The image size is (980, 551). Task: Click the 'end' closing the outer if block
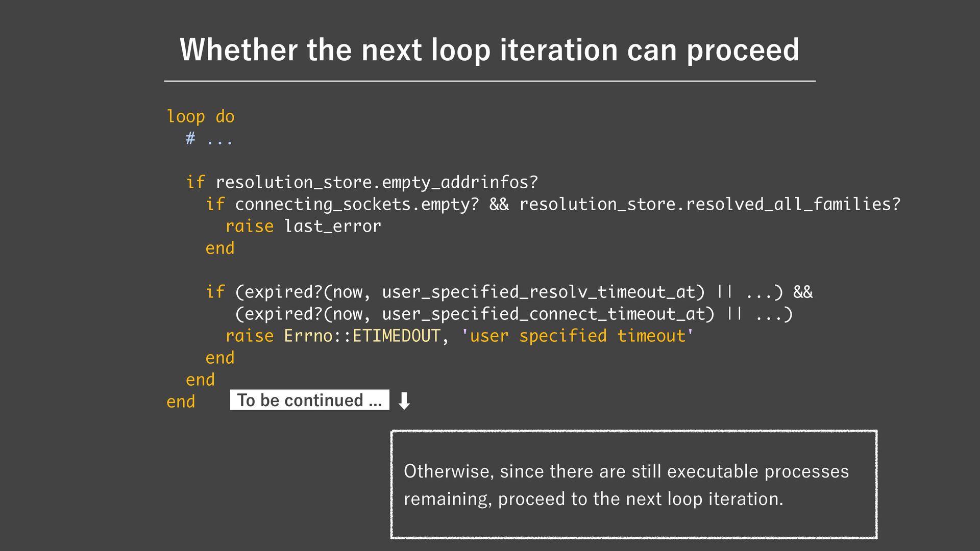(x=200, y=380)
